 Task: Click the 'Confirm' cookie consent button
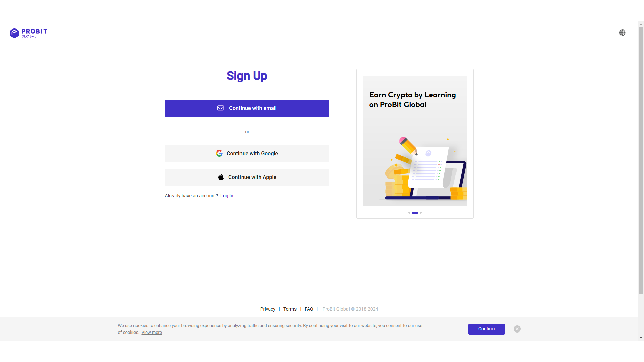click(486, 329)
